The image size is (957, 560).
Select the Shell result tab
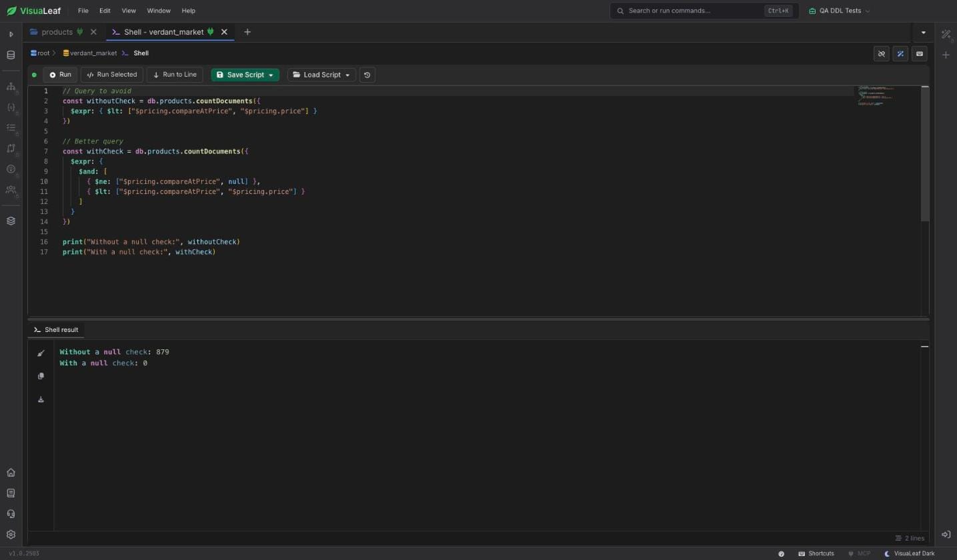point(56,330)
